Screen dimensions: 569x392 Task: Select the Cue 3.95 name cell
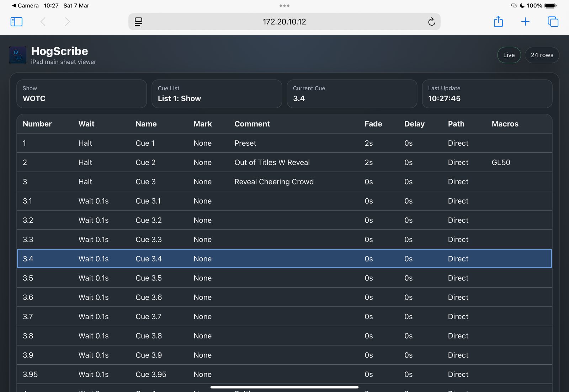(x=151, y=374)
